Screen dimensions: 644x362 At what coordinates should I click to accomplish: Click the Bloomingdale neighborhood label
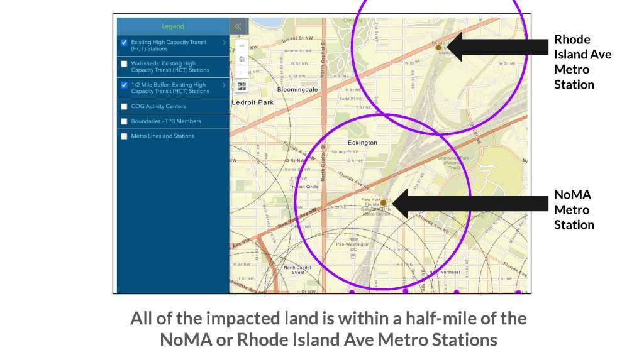tap(299, 90)
